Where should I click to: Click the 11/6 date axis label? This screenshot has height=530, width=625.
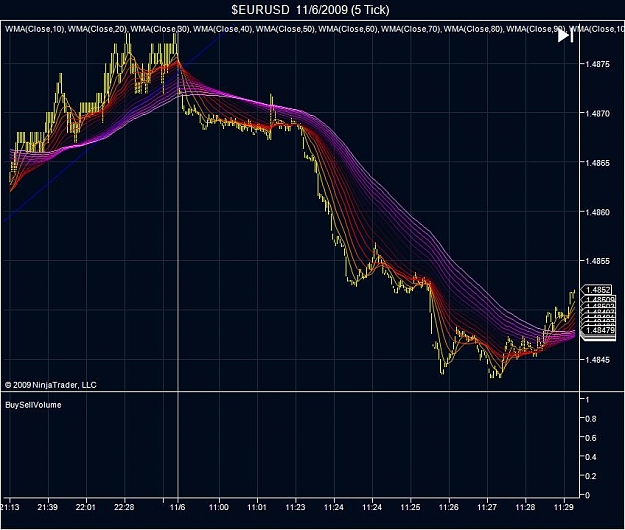(x=178, y=507)
